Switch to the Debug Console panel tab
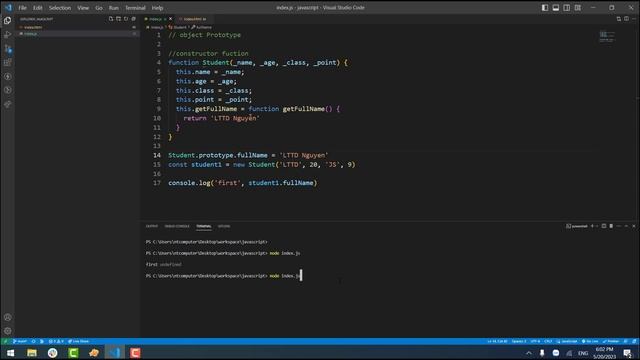The width and height of the screenshot is (640, 360). 177,226
